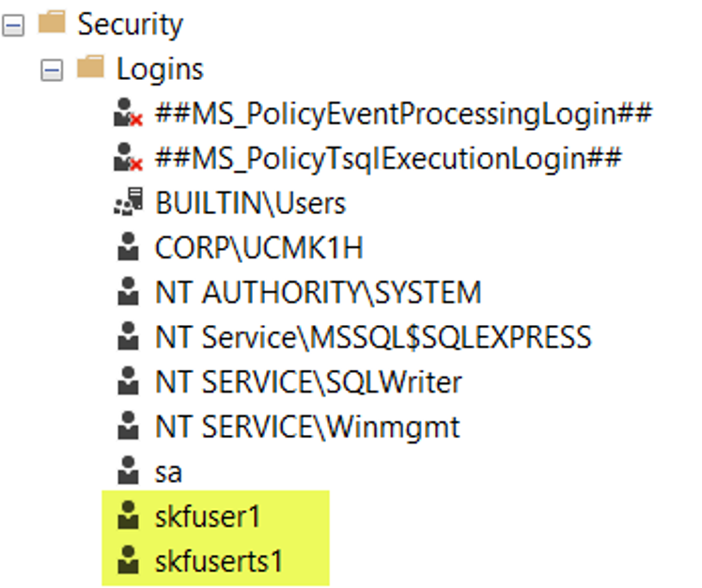The image size is (702, 588).
Task: Select NT SERVICE\SQLWriter login
Action: tap(308, 382)
